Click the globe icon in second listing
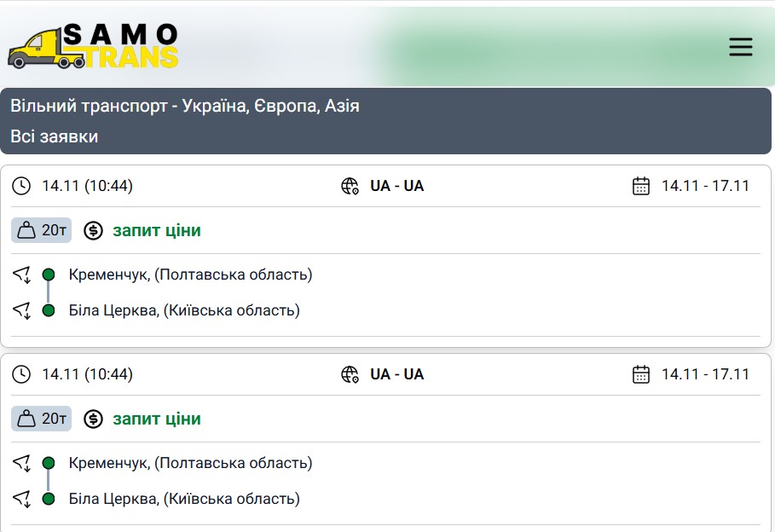 [x=350, y=374]
